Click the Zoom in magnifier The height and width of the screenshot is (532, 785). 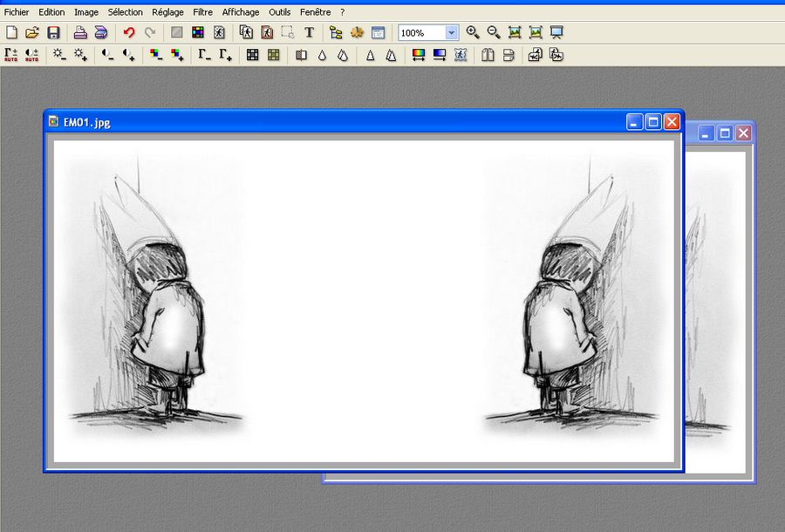click(473, 32)
